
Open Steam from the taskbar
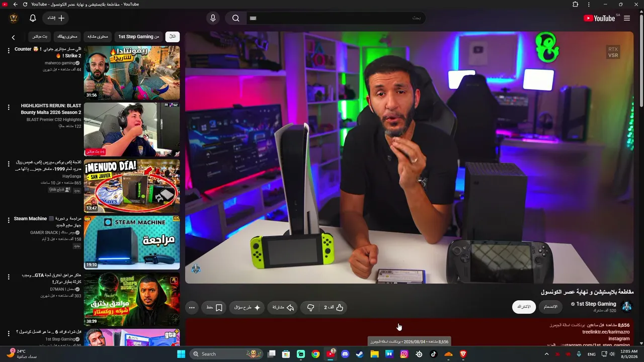(360, 354)
